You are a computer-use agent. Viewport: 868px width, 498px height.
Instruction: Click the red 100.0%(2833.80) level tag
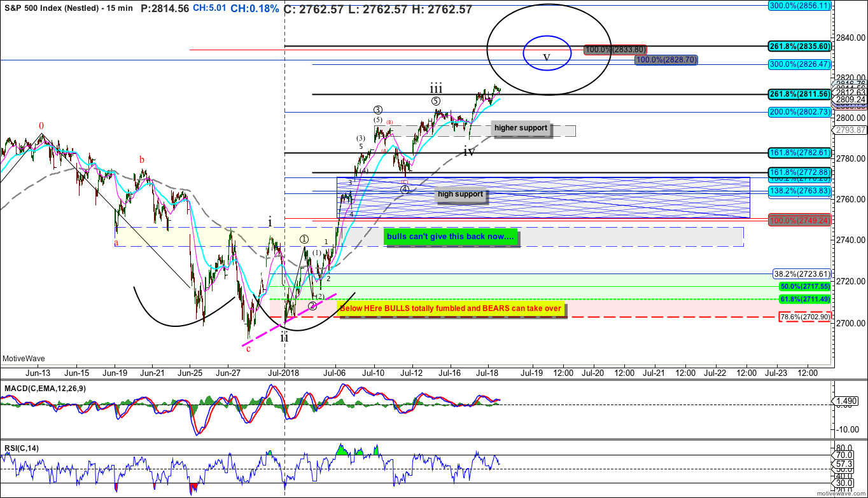coord(615,49)
